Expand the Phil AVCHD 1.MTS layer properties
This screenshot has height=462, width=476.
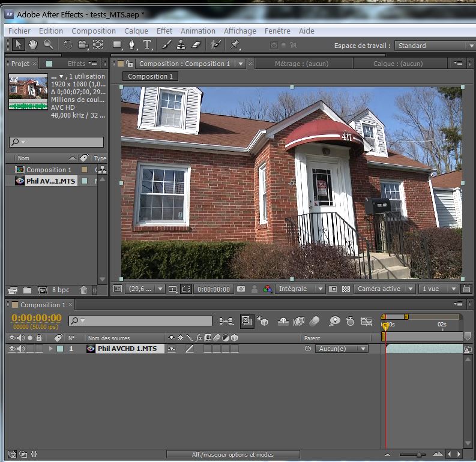50,349
